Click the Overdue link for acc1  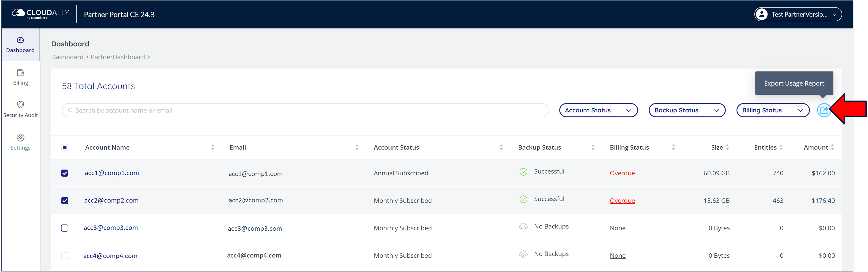point(622,173)
